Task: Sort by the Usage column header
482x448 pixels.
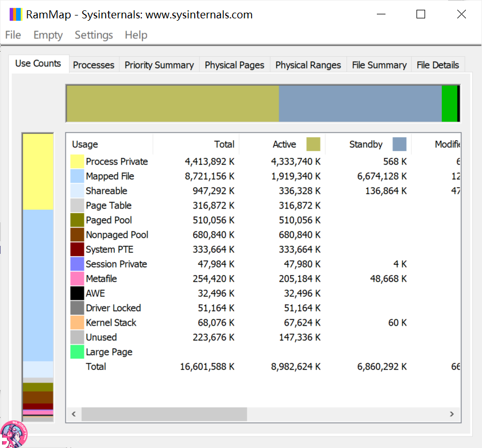Action: (x=109, y=144)
